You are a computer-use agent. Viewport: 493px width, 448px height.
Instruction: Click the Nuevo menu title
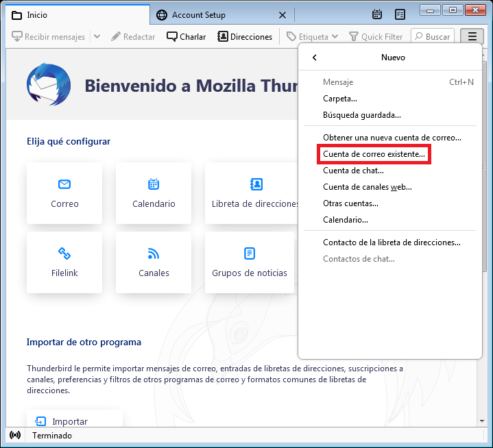pyautogui.click(x=393, y=58)
